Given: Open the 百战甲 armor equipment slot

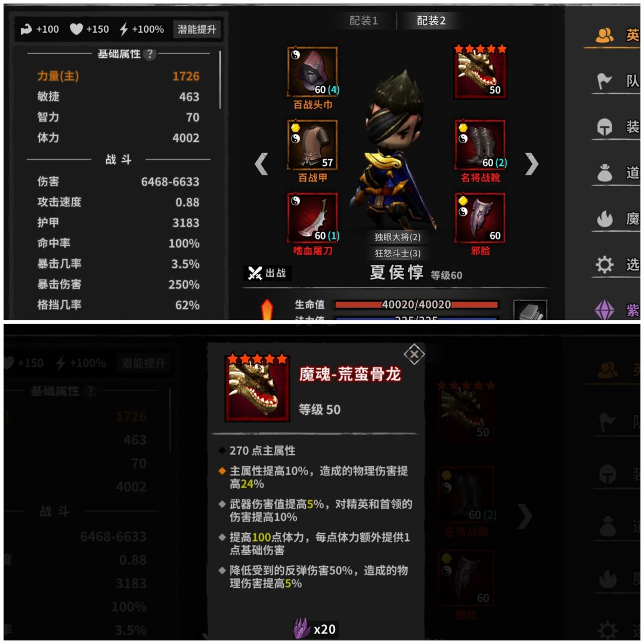Looking at the screenshot, I should click(x=312, y=144).
